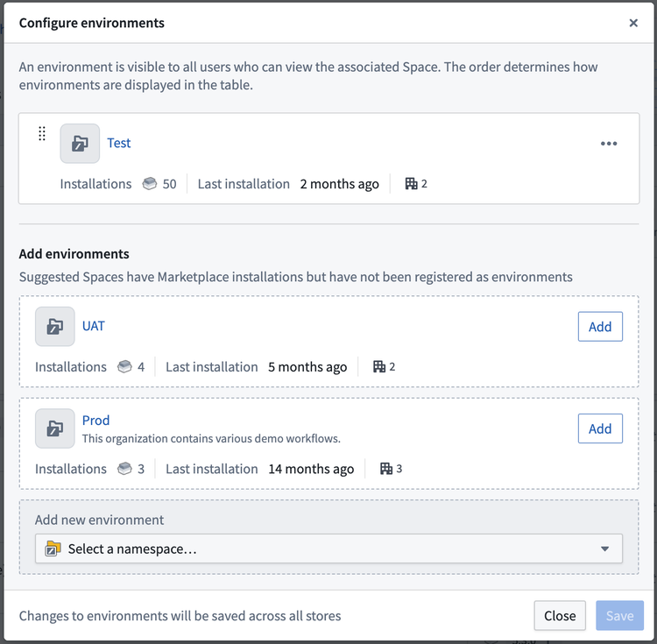The width and height of the screenshot is (657, 644).
Task: Open the Select a namespace dropdown
Action: coord(328,548)
